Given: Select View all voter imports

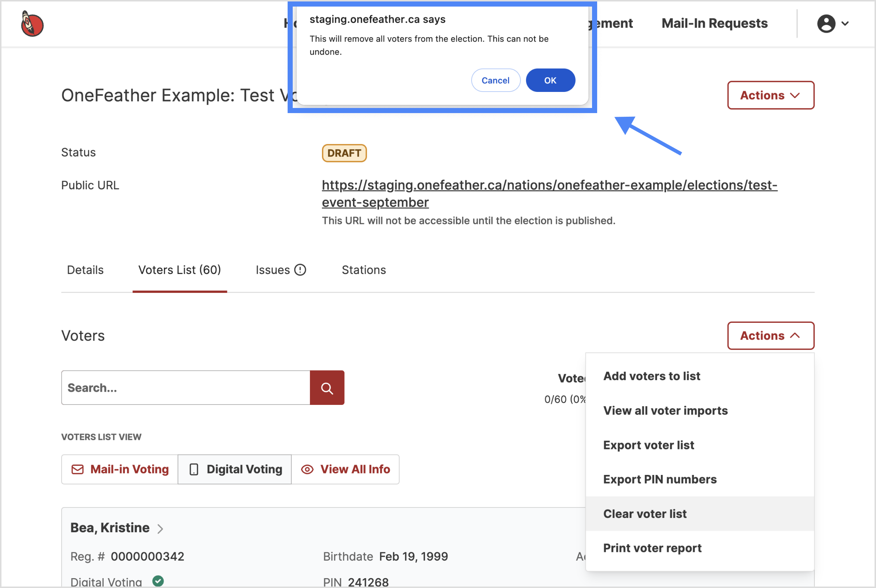Looking at the screenshot, I should coord(700,411).
